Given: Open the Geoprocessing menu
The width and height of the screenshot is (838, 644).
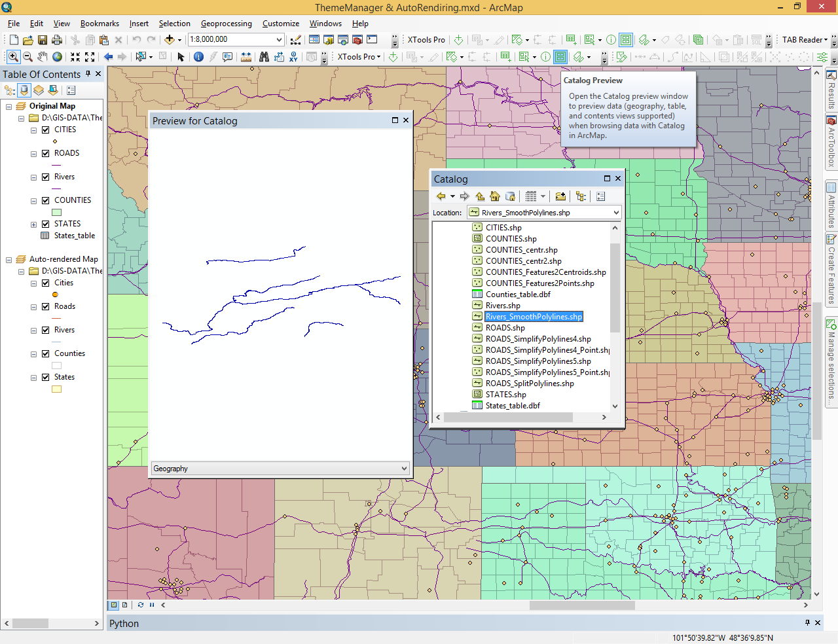Looking at the screenshot, I should [x=226, y=24].
